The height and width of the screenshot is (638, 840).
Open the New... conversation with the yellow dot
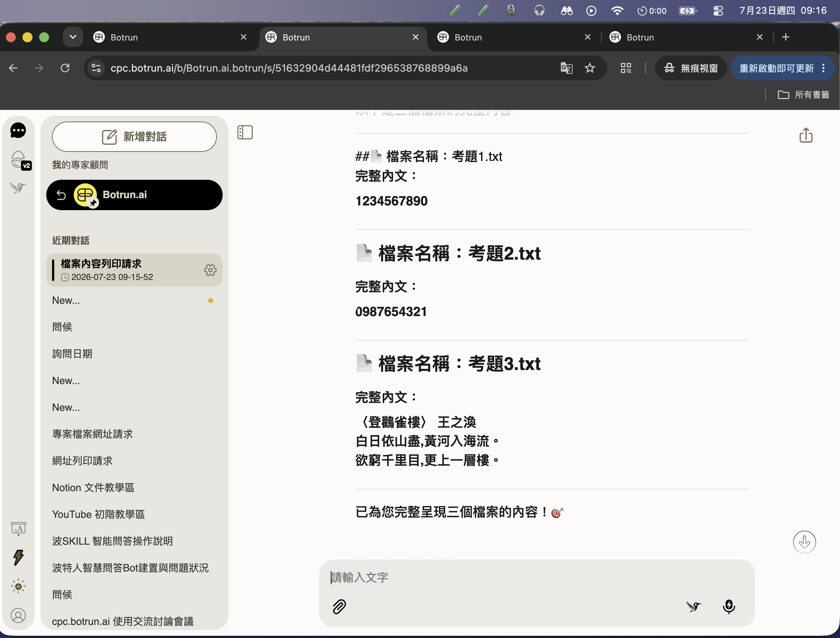pos(134,301)
